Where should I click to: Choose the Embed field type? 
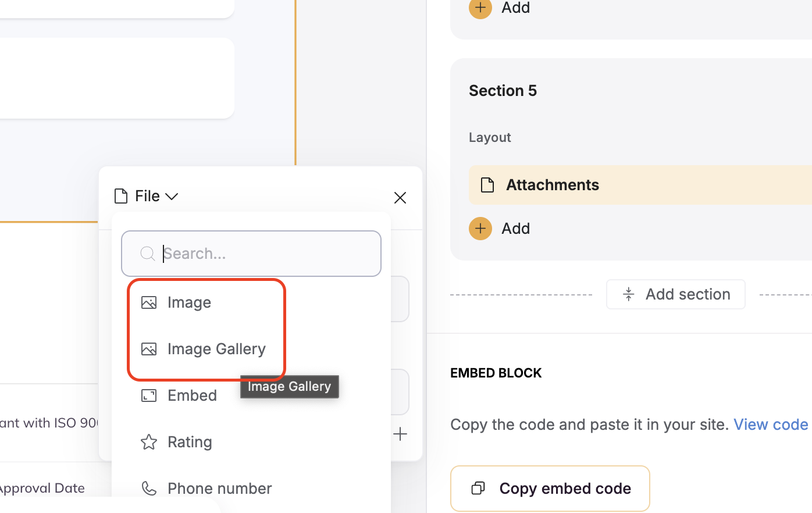coord(192,396)
